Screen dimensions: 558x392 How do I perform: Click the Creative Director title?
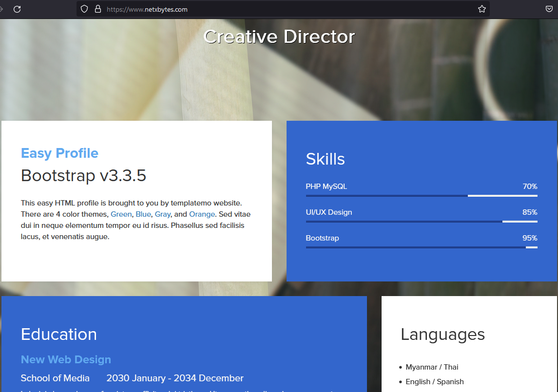click(279, 37)
